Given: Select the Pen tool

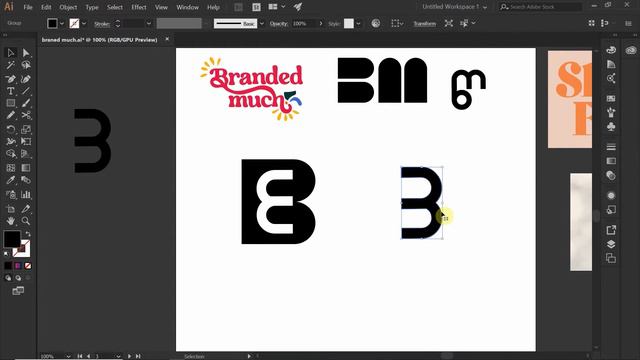Looking at the screenshot, I should 11,79.
